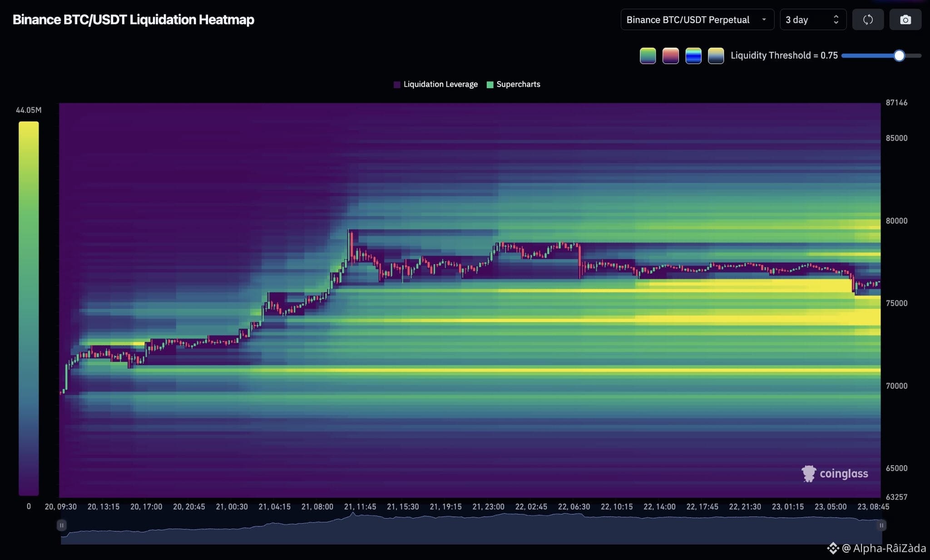The width and height of the screenshot is (930, 560).
Task: Select the green-yellow viridis color scheme swatch
Action: [x=648, y=55]
